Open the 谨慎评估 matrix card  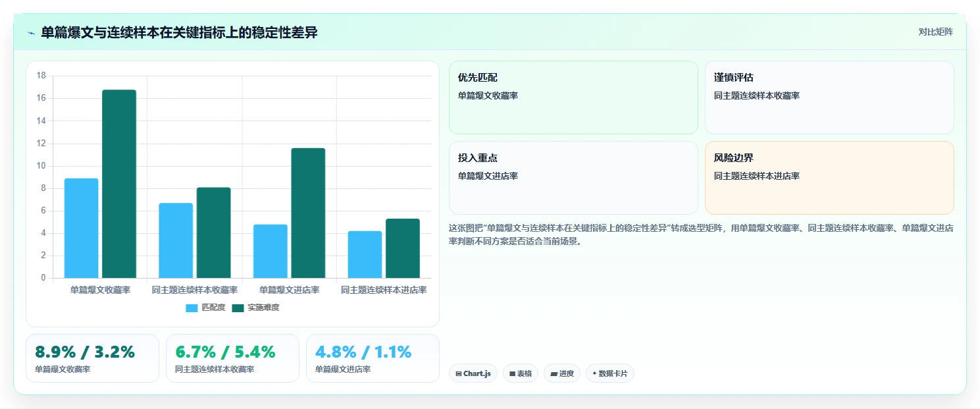click(829, 97)
